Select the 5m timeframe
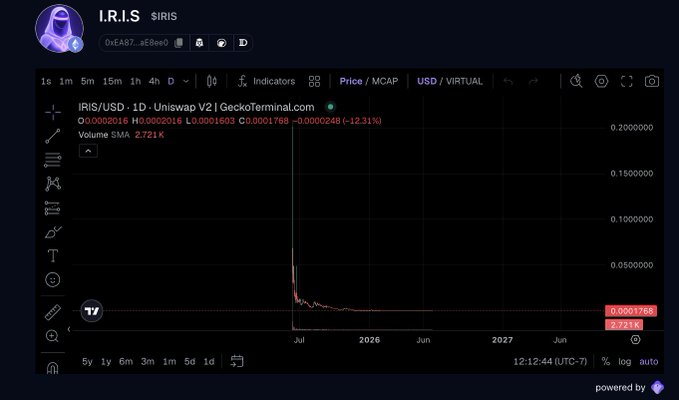This screenshot has height=400, width=679. tap(87, 81)
